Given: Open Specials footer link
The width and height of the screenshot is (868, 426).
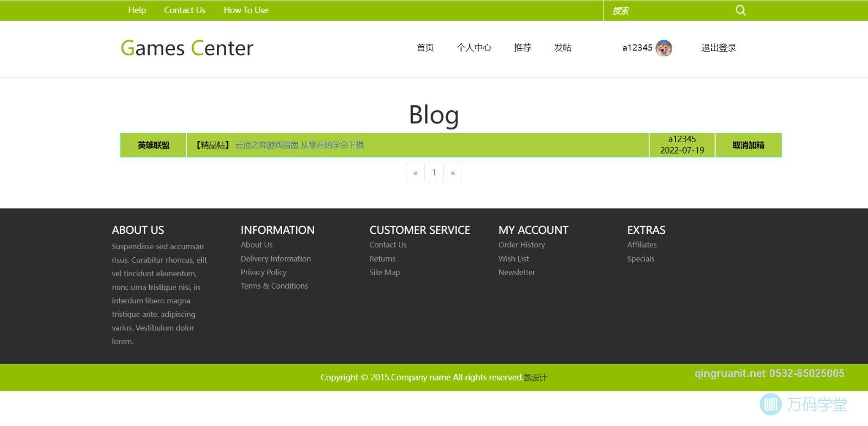Looking at the screenshot, I should [641, 259].
